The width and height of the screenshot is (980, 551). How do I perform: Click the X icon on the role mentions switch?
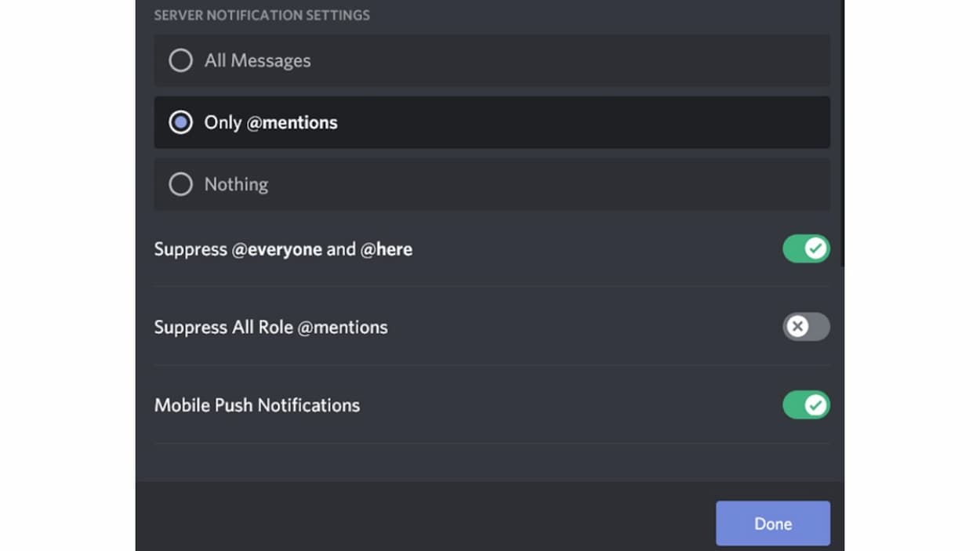point(797,327)
